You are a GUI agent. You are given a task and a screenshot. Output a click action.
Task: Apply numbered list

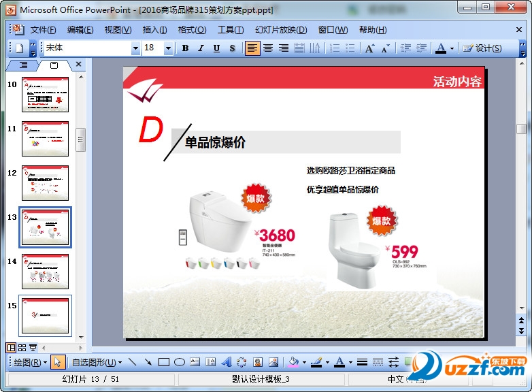(x=335, y=48)
